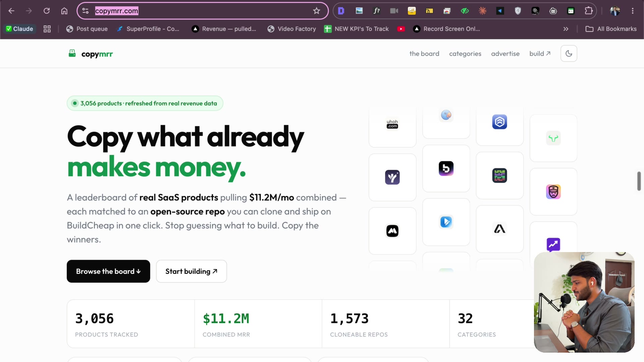This screenshot has height=362, width=644.
Task: Reload the copymrr.com page
Action: tap(47, 11)
